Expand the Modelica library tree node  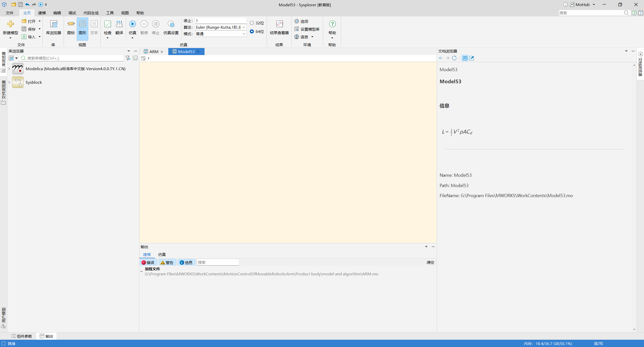coord(9,69)
